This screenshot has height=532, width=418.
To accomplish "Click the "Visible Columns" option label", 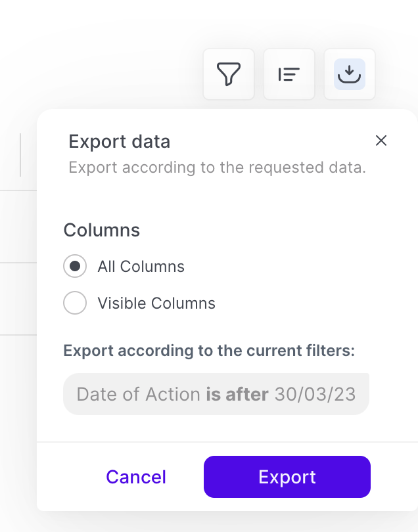I will coord(156,303).
